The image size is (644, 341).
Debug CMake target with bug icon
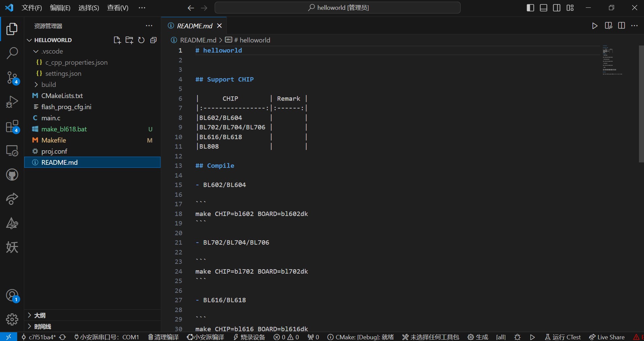[x=517, y=337]
